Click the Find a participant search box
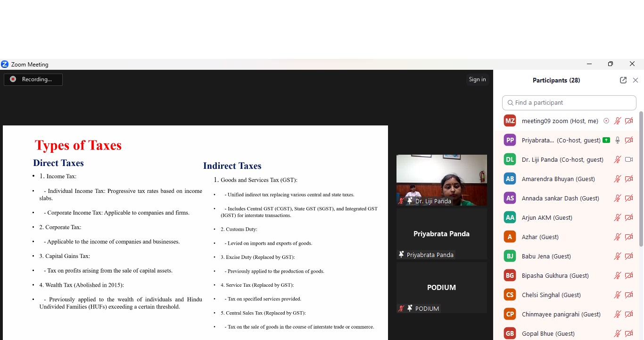The image size is (644, 340). point(569,103)
